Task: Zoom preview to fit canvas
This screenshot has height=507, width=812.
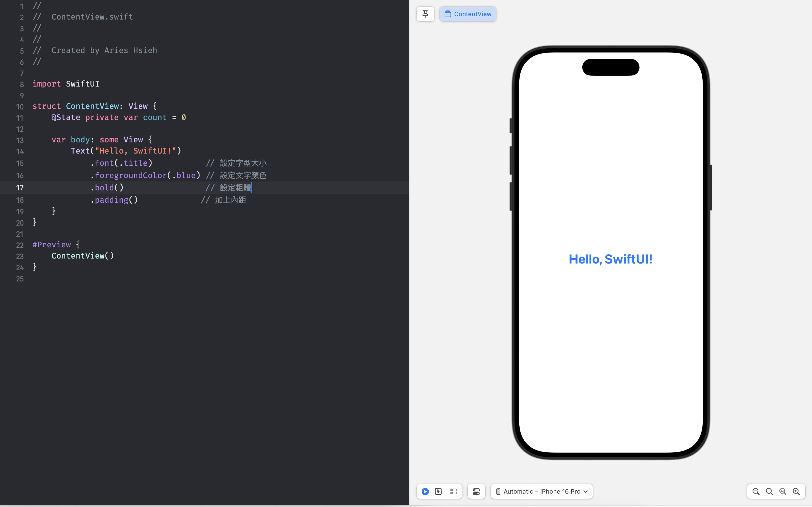Action: pyautogui.click(x=782, y=491)
